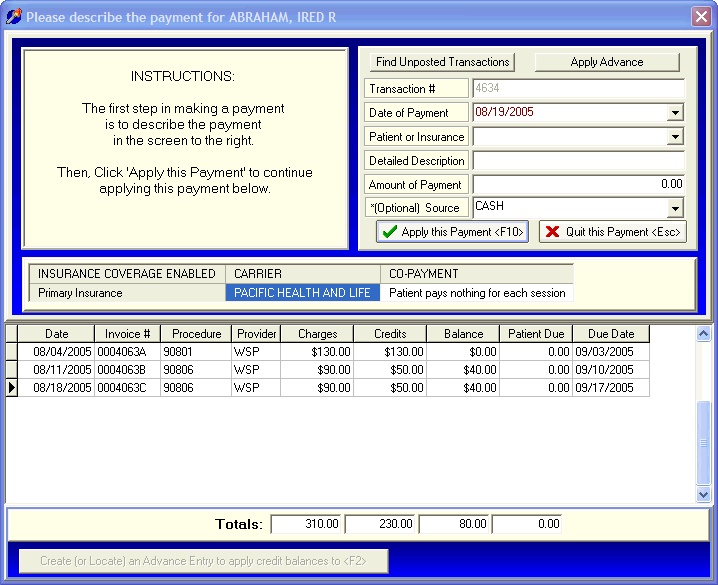The width and height of the screenshot is (718, 585).
Task: Click the Transaction # field showing 4634
Action: pyautogui.click(x=578, y=88)
